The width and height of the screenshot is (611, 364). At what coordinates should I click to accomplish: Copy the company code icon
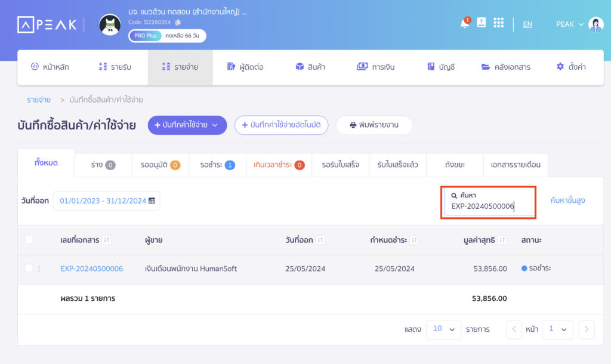[178, 23]
